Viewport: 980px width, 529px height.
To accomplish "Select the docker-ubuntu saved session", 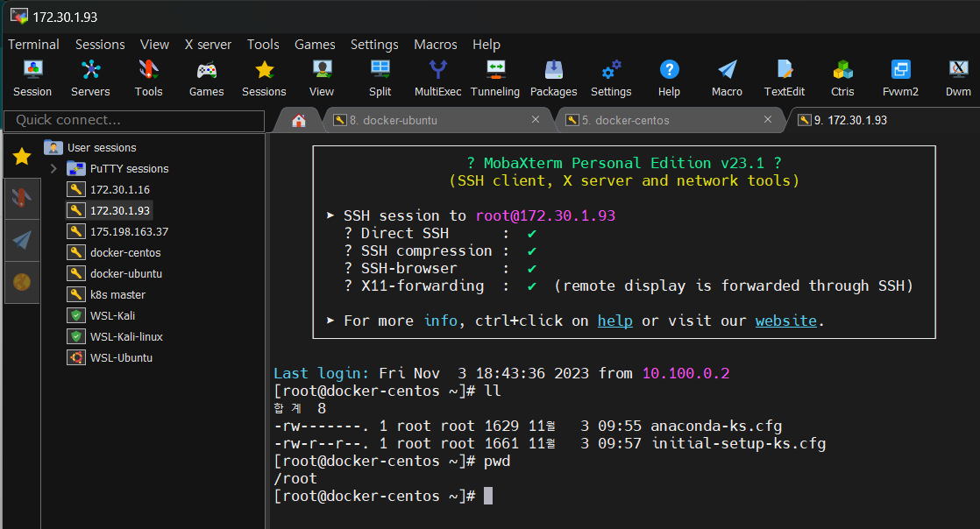I will [x=115, y=273].
